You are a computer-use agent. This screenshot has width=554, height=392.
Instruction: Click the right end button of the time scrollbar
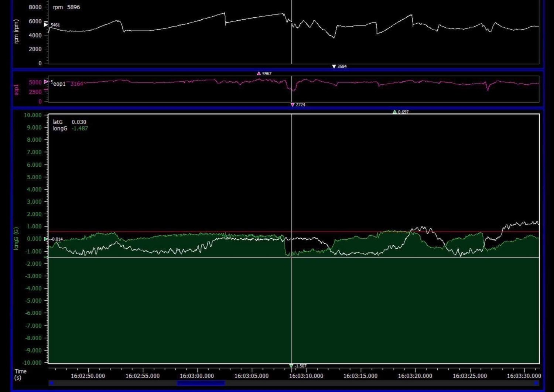pos(537,383)
